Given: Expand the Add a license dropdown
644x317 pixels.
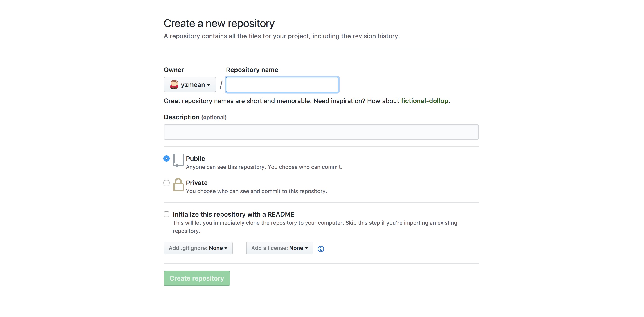Looking at the screenshot, I should click(279, 248).
